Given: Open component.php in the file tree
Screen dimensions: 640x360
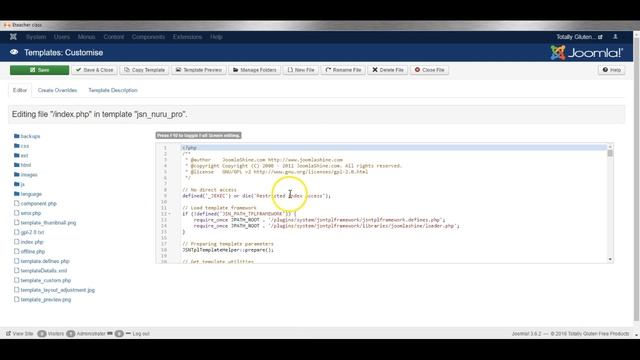Looking at the screenshot, I should point(35,203).
